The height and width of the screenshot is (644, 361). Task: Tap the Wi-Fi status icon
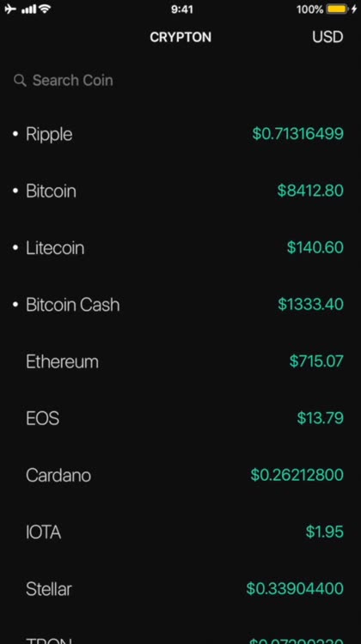(x=46, y=9)
